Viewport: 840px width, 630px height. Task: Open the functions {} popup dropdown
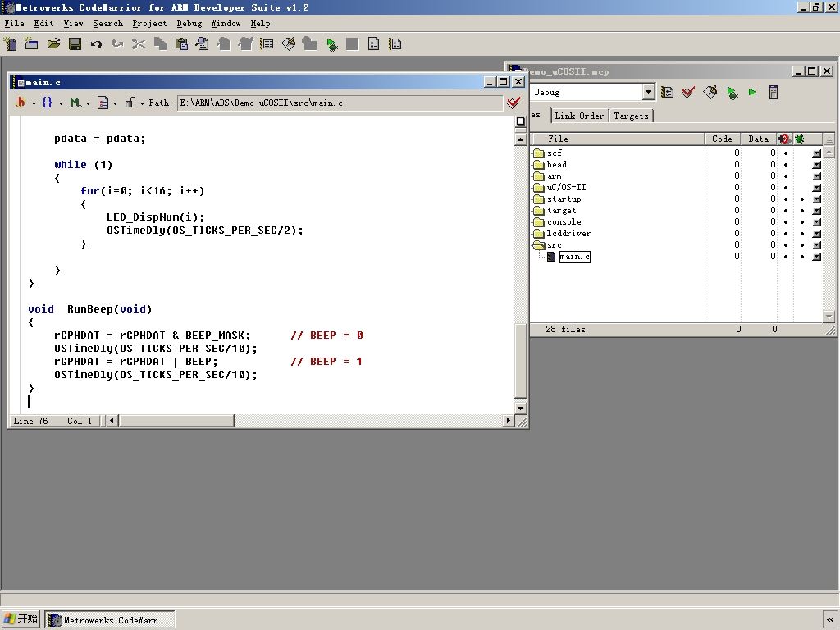click(52, 103)
